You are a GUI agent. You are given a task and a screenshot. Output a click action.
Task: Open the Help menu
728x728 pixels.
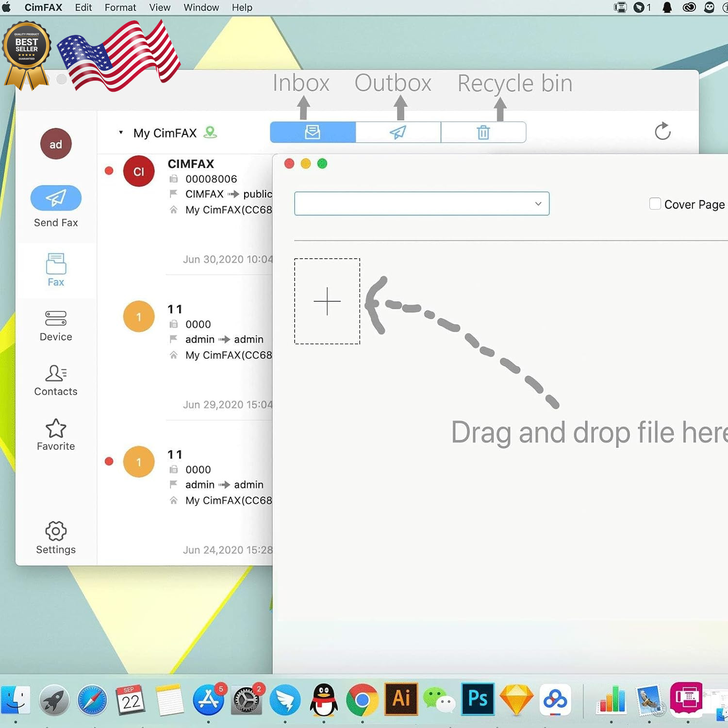tap(242, 7)
